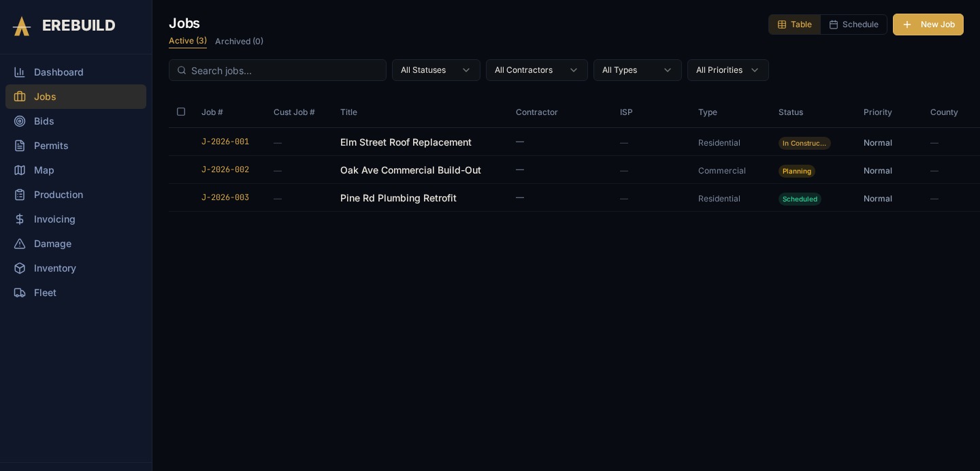980x471 pixels.
Task: Click Elm Street Roof Replacement title
Action: (x=406, y=142)
